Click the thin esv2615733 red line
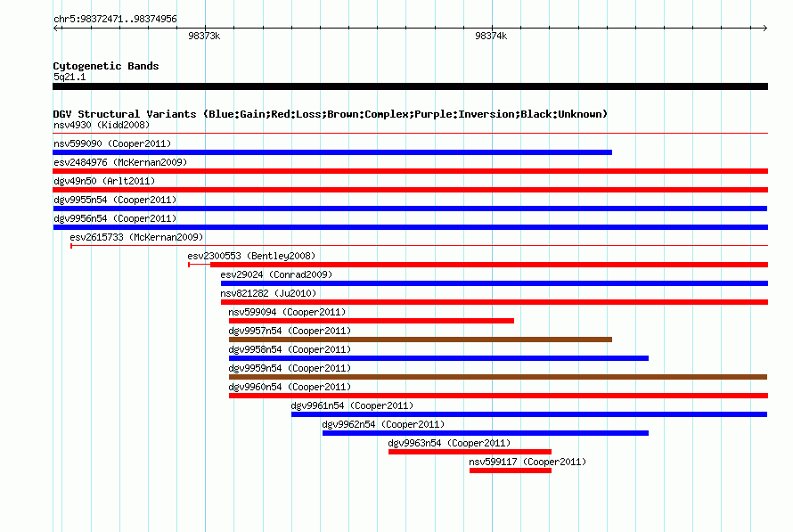This screenshot has height=532, width=793. 420,246
